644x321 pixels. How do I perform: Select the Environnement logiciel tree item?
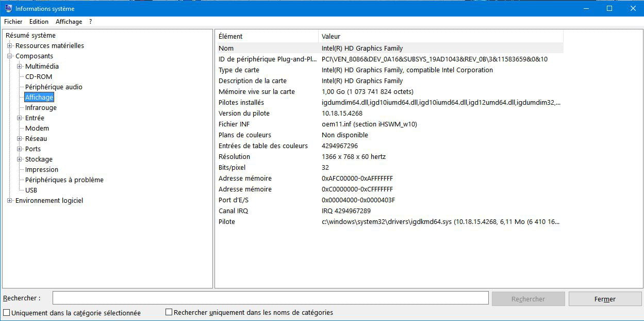49,200
